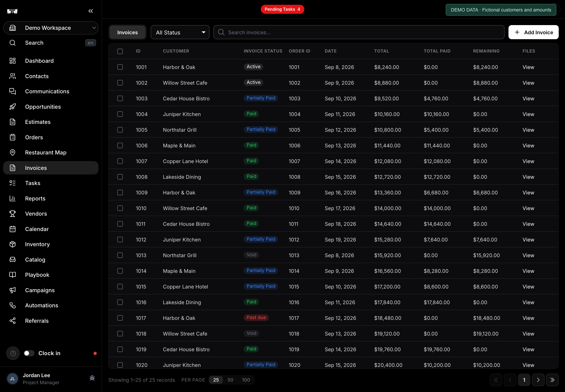The image size is (565, 392).
Task: Go to next page arrow
Action: click(538, 380)
